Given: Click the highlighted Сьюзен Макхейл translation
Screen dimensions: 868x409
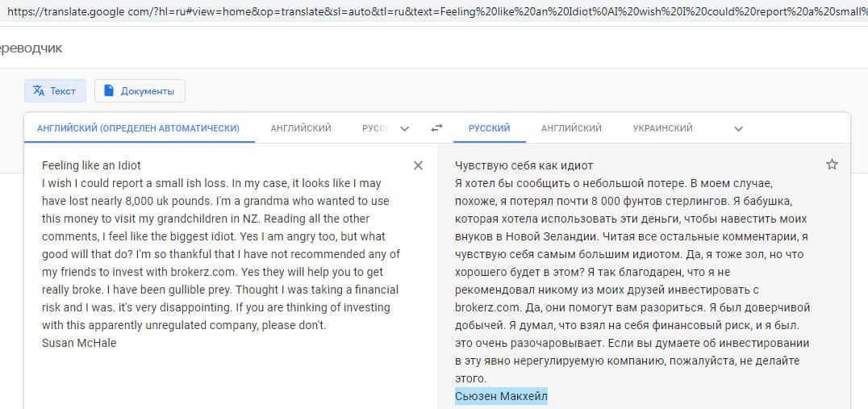Looking at the screenshot, I should (x=501, y=396).
